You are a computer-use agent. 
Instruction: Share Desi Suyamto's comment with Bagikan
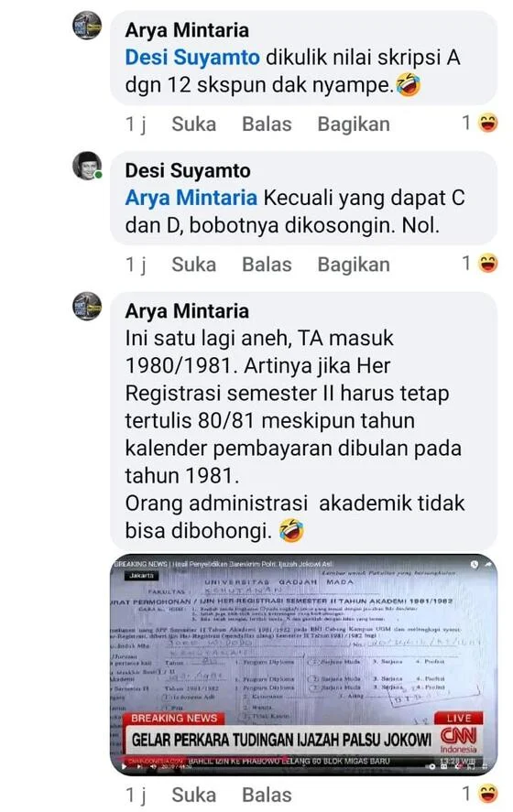tap(354, 265)
